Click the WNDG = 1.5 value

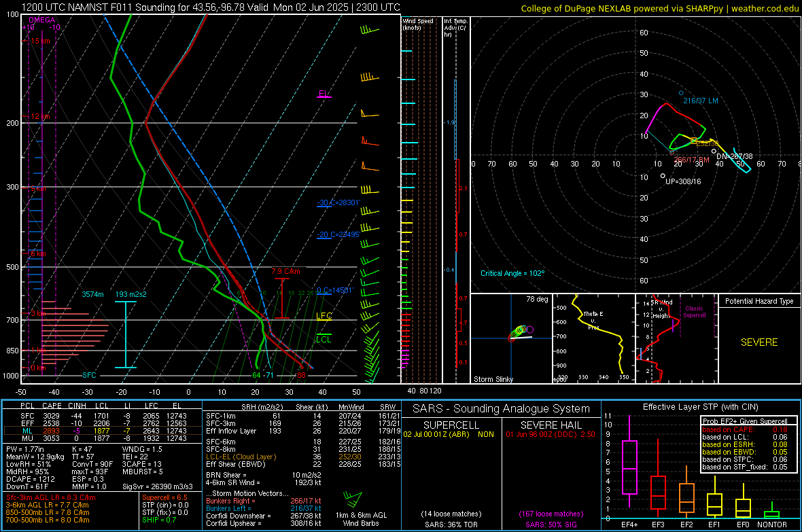click(x=142, y=449)
